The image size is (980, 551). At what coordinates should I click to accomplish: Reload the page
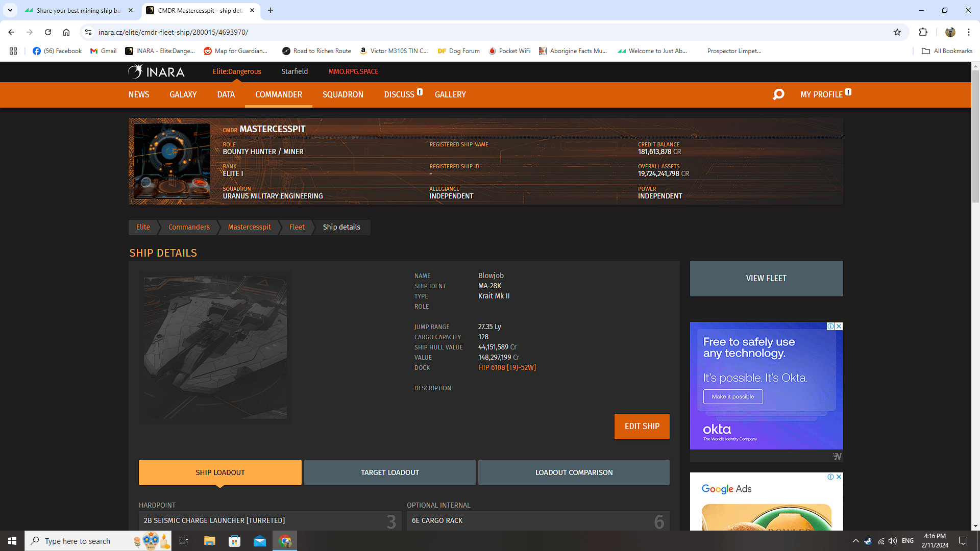[48, 32]
